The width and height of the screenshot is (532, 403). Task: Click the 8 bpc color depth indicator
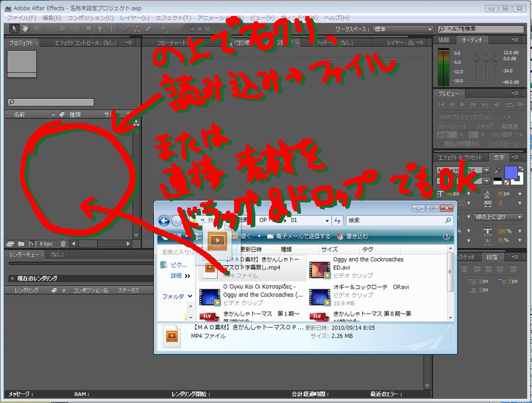(46, 244)
